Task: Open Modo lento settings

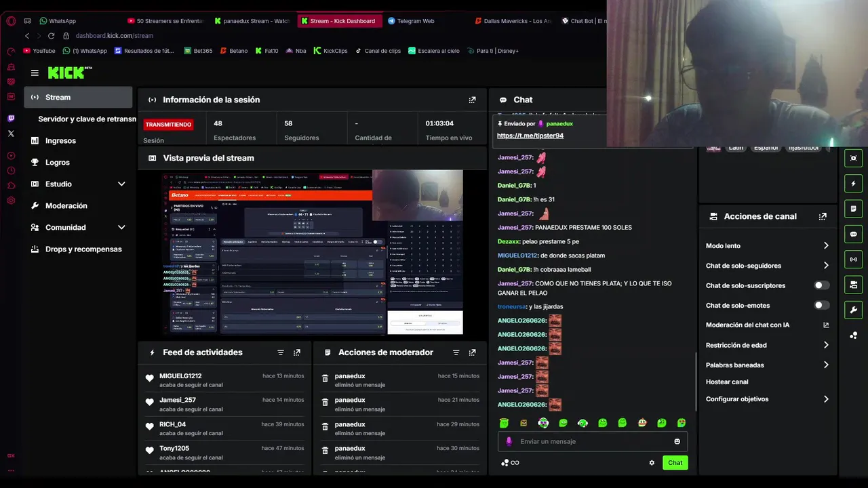Action: click(768, 246)
